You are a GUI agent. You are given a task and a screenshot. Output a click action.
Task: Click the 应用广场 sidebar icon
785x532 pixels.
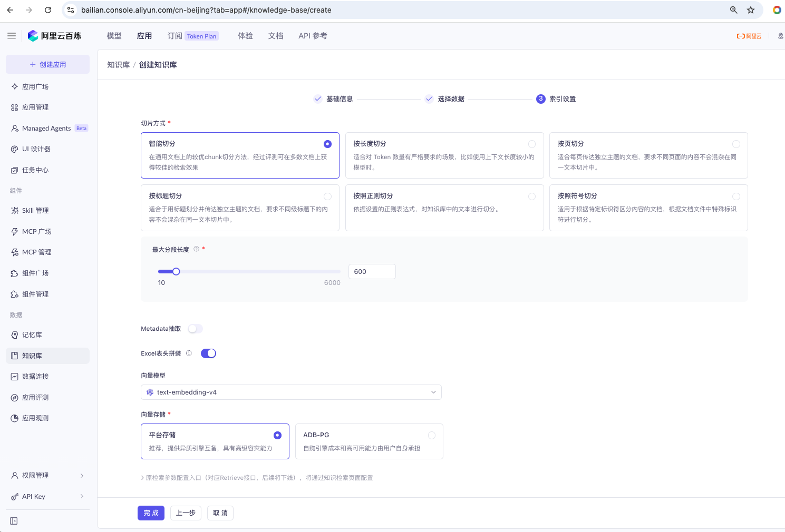tap(15, 86)
